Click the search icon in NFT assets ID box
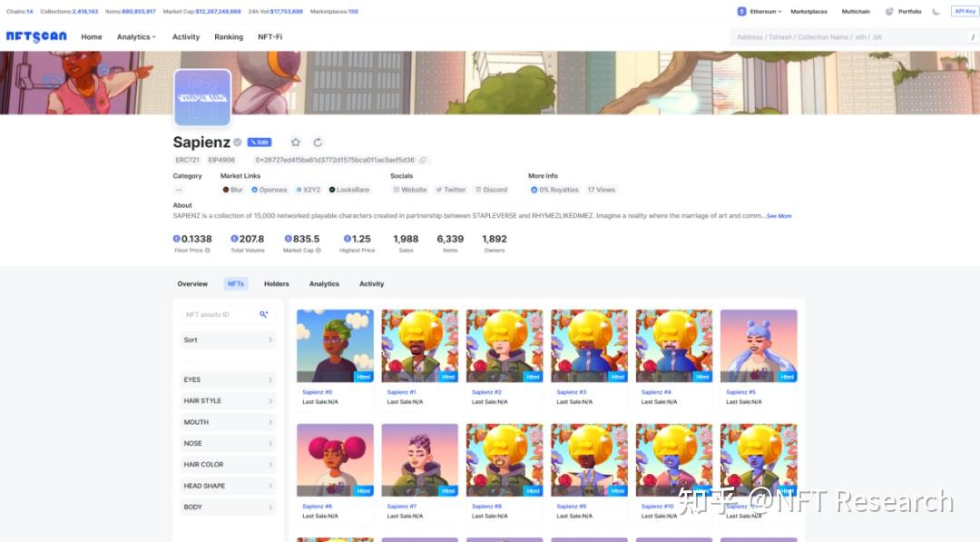 pos(264,314)
